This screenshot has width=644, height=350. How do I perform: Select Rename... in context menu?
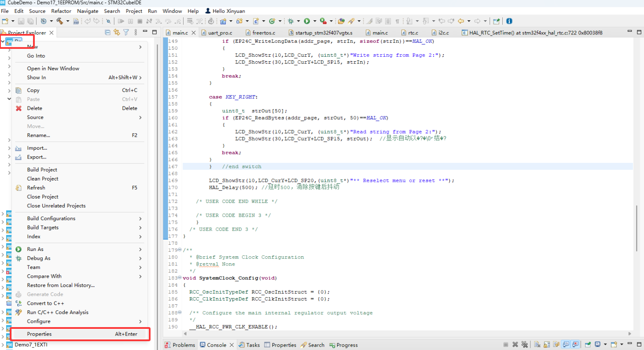(79, 135)
